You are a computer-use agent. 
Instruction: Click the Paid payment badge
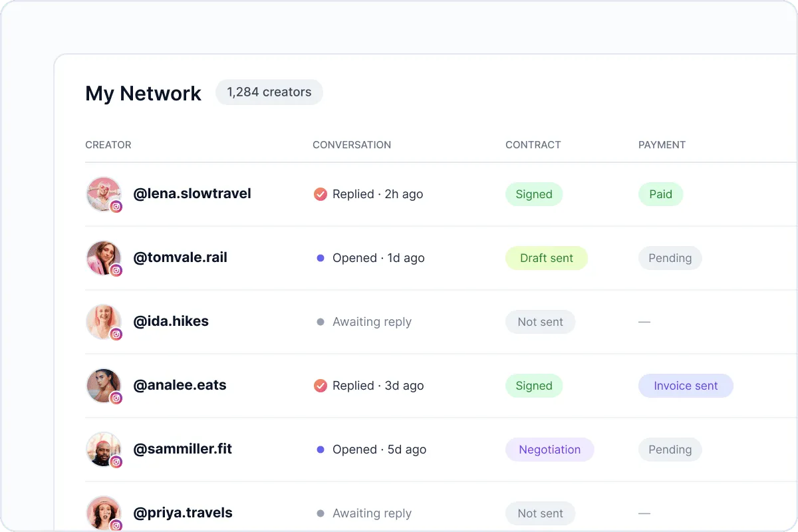(661, 194)
